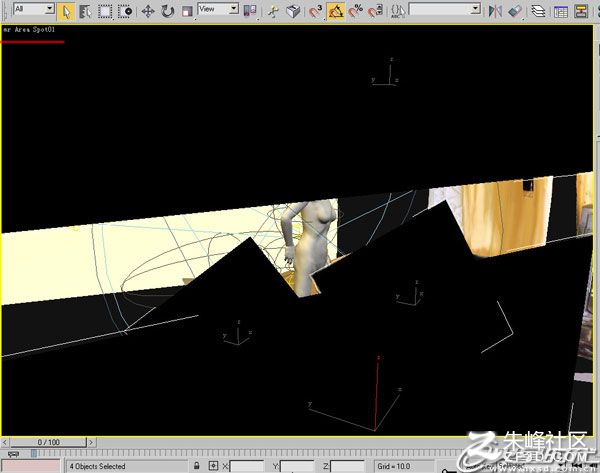
Task: Toggle the Keyboard Shortcut Override cube icon
Action: pos(293,11)
